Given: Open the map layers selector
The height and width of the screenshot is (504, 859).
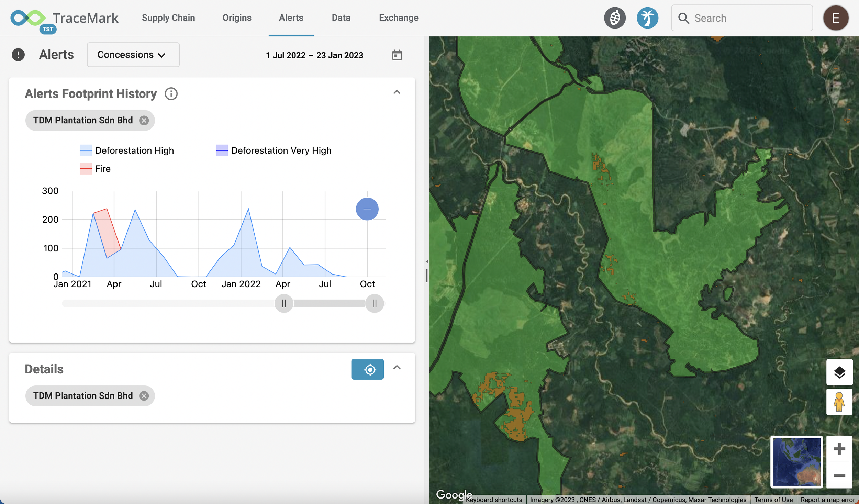Looking at the screenshot, I should (x=839, y=372).
